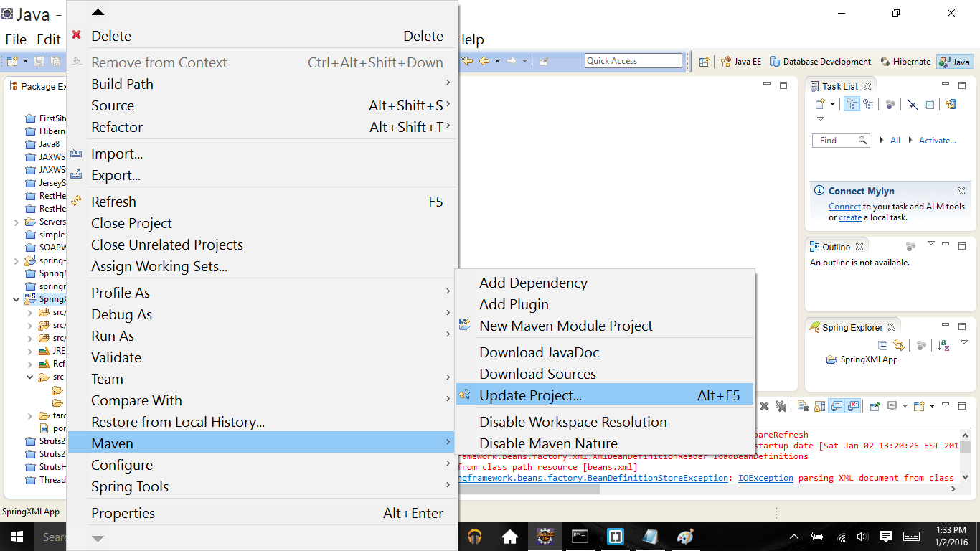980x551 pixels.
Task: Click the Connect link in Connect Mylyn
Action: (x=844, y=206)
